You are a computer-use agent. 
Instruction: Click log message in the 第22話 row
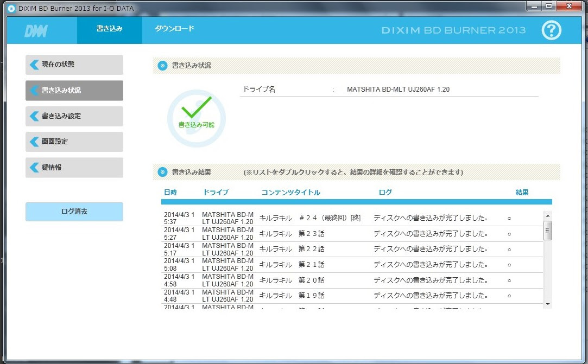pyautogui.click(x=431, y=250)
